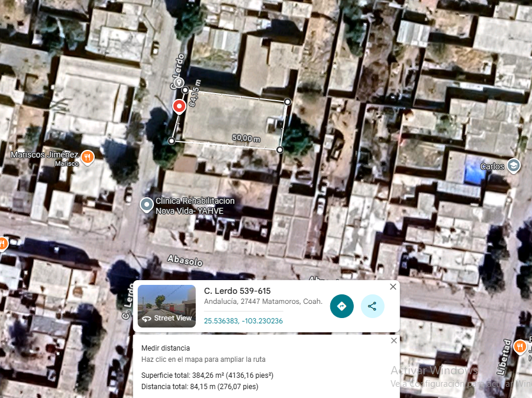This screenshot has height=398, width=532.
Task: Get directions with the teal arrow button
Action: click(x=341, y=306)
